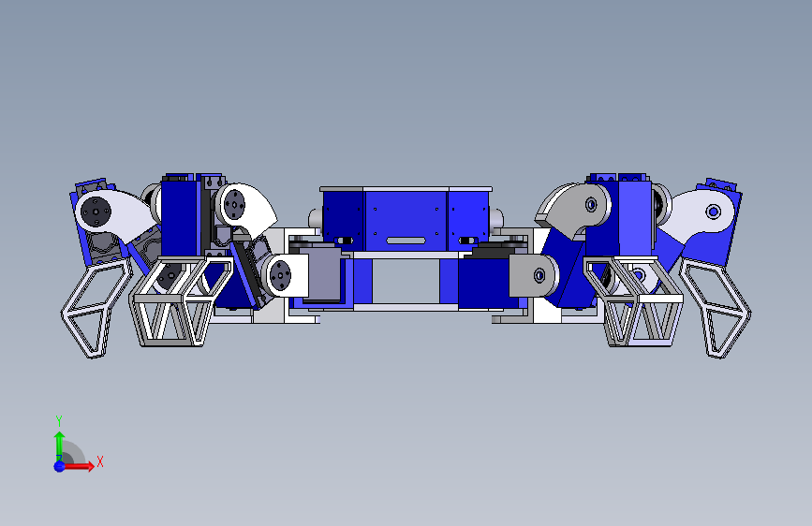This screenshot has width=812, height=526.
Task: Click the red X axis arrow on the triad
Action: 79,466
